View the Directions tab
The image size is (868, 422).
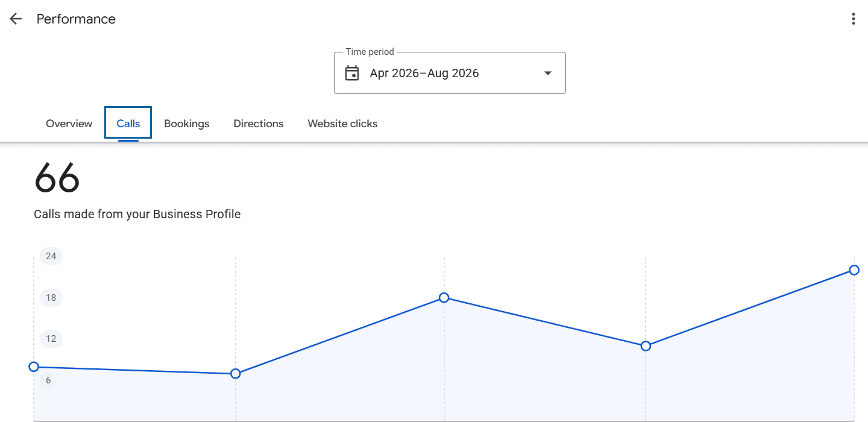click(259, 124)
